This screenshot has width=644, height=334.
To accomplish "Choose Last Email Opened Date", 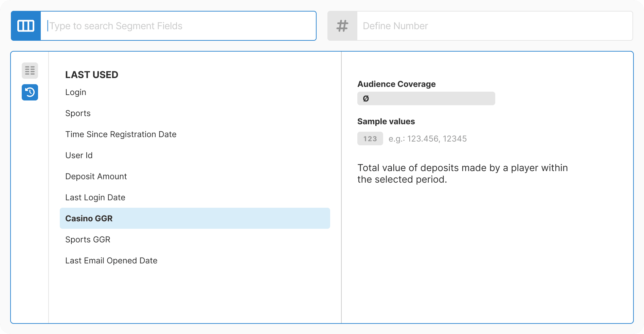I will click(111, 260).
